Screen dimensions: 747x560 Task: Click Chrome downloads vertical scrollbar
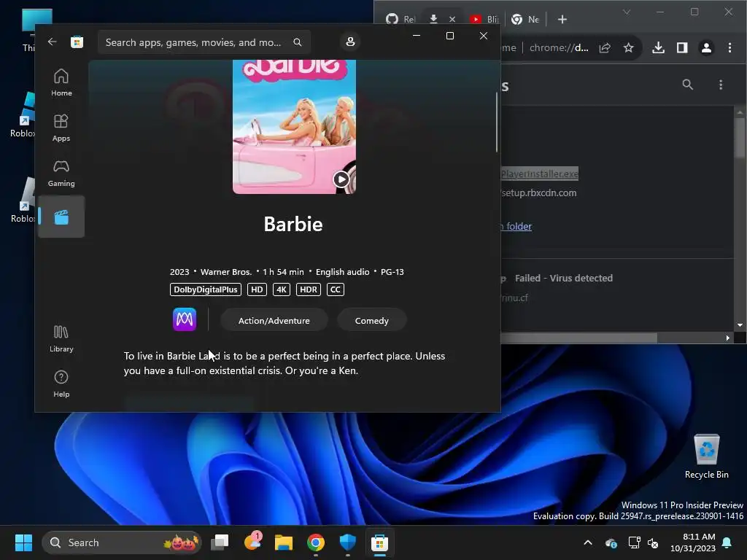click(x=740, y=138)
